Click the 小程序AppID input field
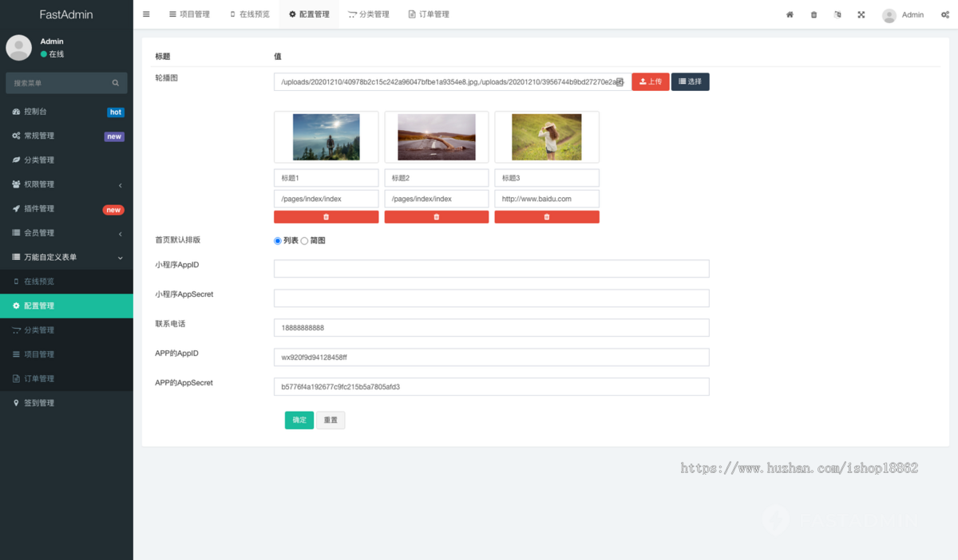The height and width of the screenshot is (560, 958). point(491,269)
